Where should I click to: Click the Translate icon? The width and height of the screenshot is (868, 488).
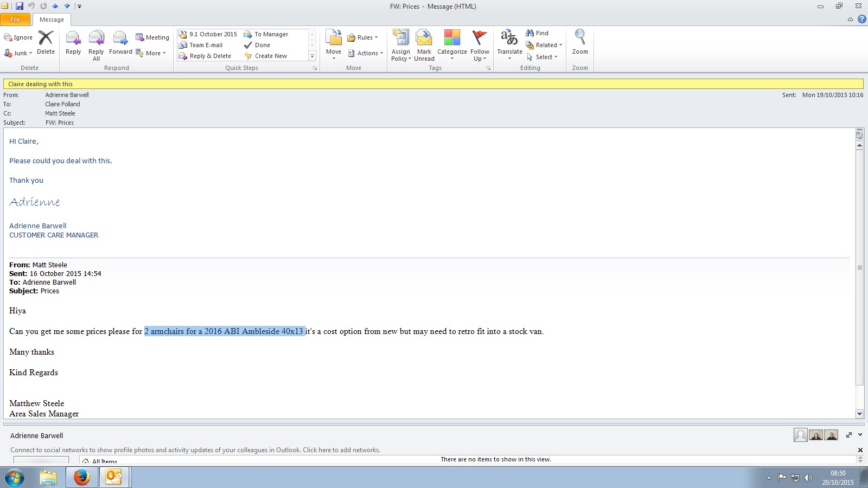509,39
